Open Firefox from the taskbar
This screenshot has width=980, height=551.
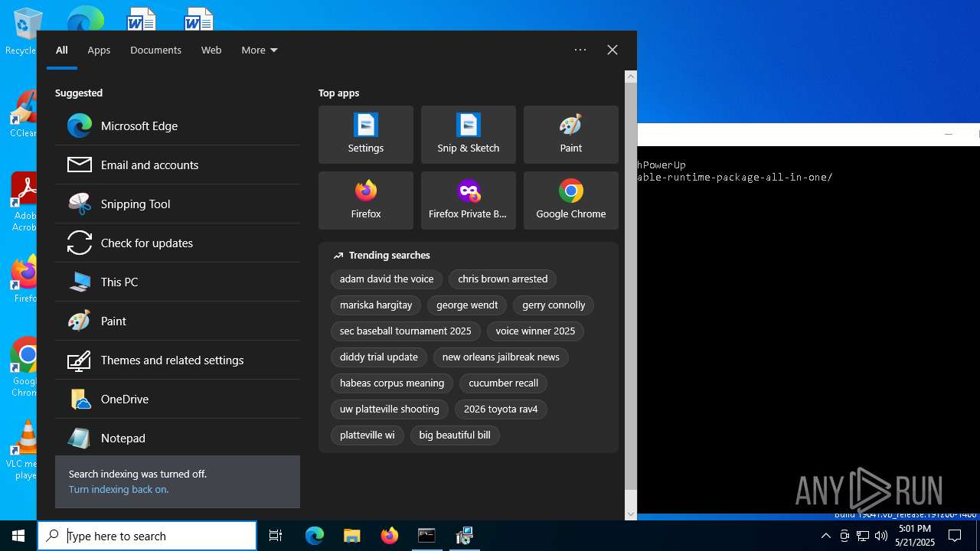click(x=389, y=536)
